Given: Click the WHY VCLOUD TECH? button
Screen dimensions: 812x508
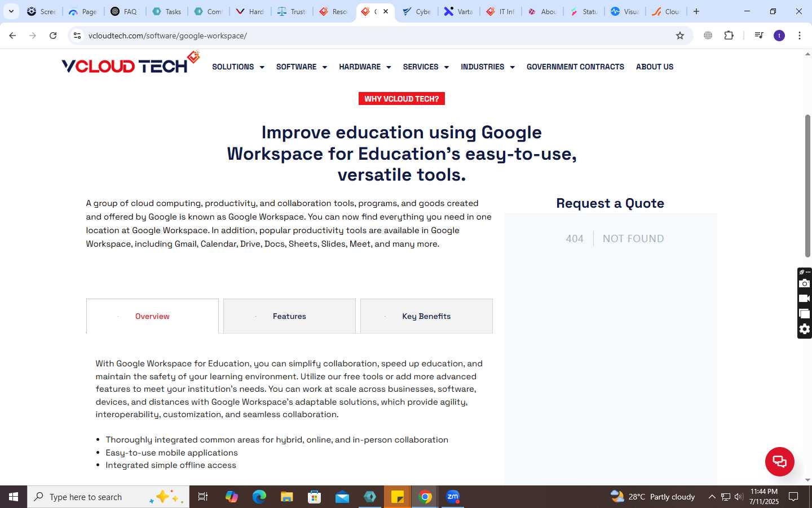Looking at the screenshot, I should click(401, 99).
